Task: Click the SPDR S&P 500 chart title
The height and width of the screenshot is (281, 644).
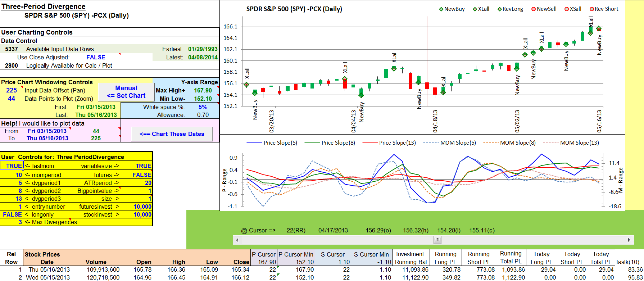Action: pyautogui.click(x=294, y=9)
